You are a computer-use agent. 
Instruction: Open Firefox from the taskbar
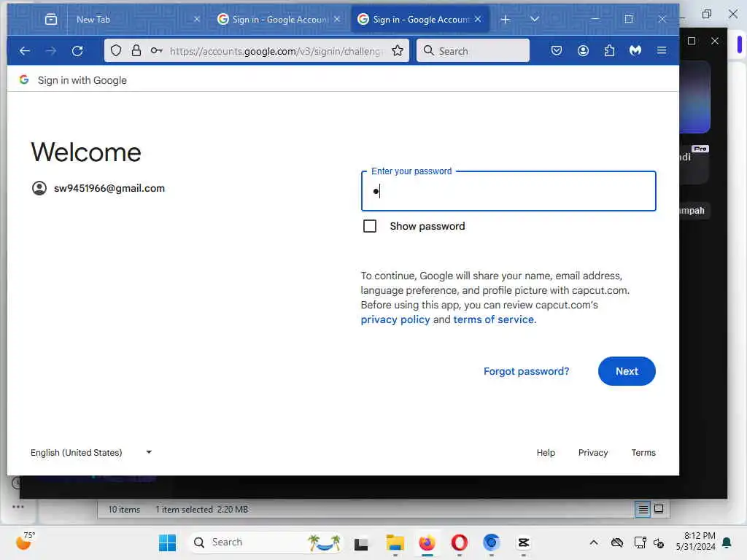427,542
